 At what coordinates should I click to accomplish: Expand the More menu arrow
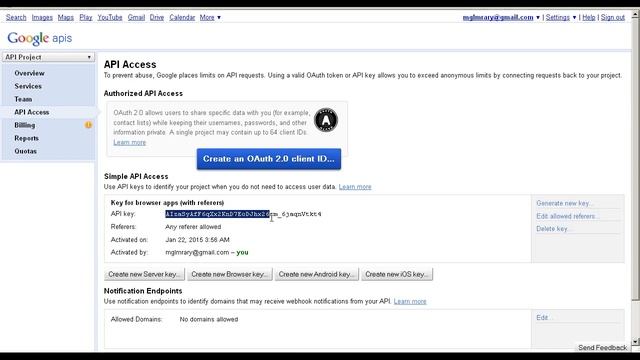(219, 18)
